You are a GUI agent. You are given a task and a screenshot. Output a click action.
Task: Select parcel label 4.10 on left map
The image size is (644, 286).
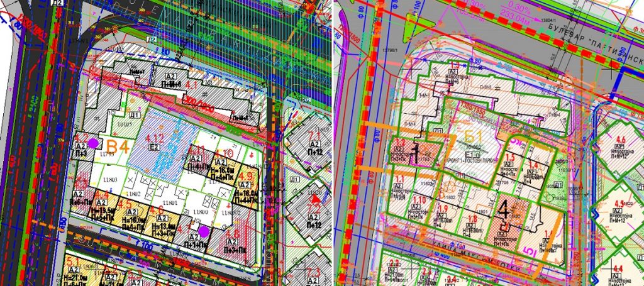point(224,153)
